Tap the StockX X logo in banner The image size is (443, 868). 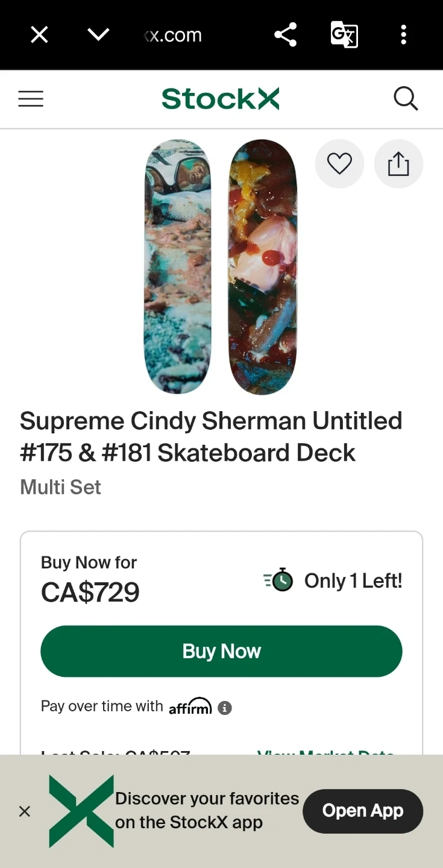pos(81,811)
